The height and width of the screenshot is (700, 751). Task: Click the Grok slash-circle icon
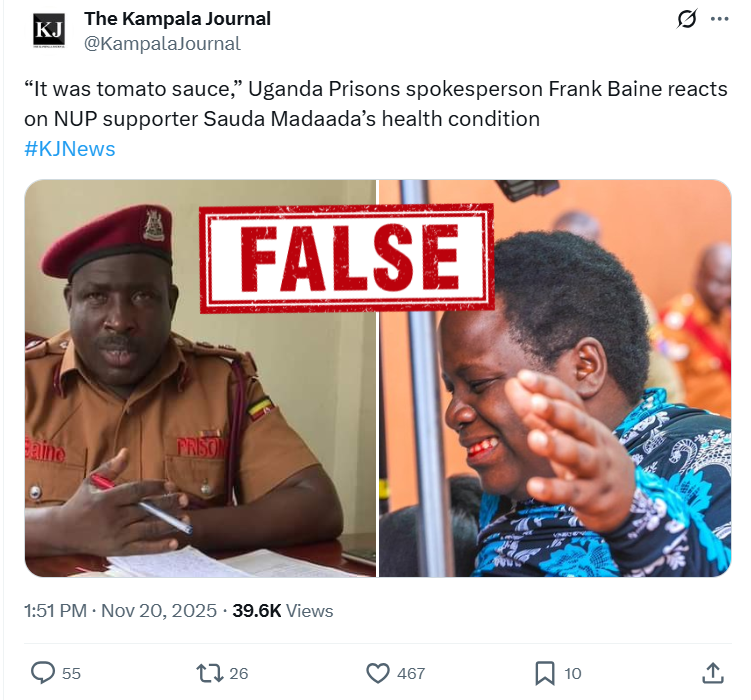[x=687, y=19]
